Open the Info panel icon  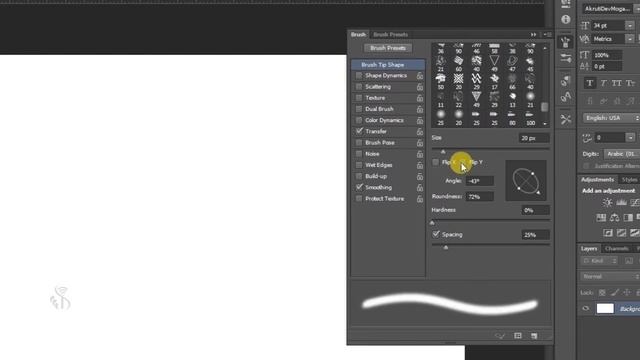coord(566,19)
